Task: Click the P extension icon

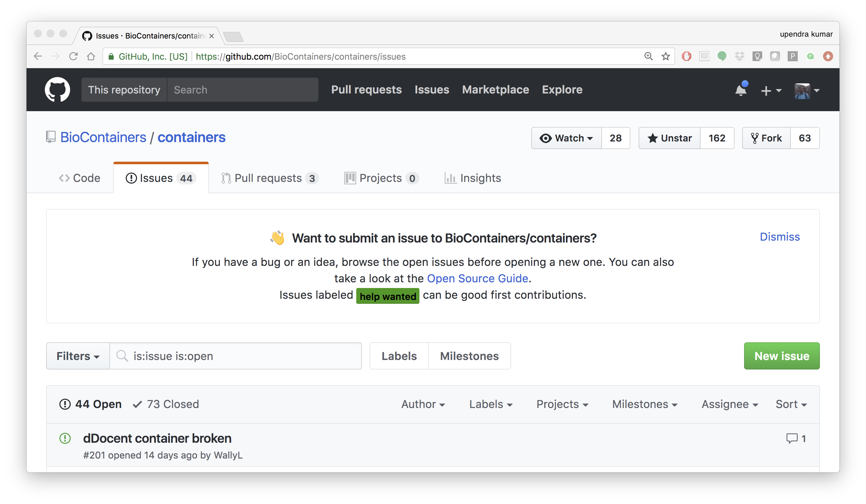Action: [x=792, y=56]
